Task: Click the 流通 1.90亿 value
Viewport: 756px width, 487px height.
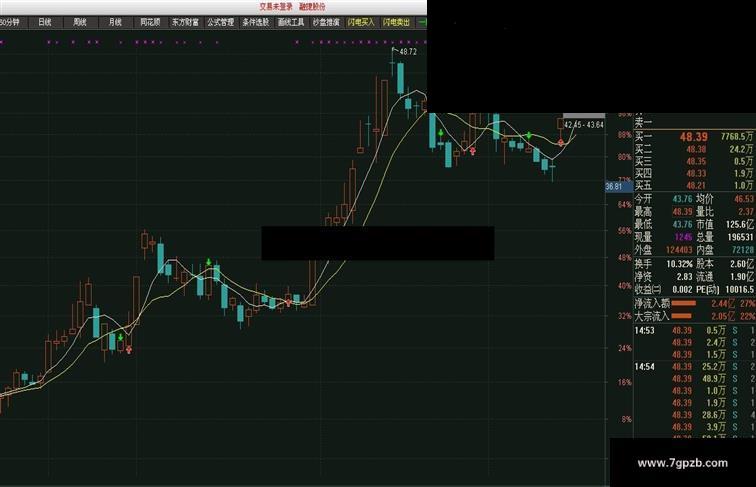Action: pyautogui.click(x=742, y=277)
